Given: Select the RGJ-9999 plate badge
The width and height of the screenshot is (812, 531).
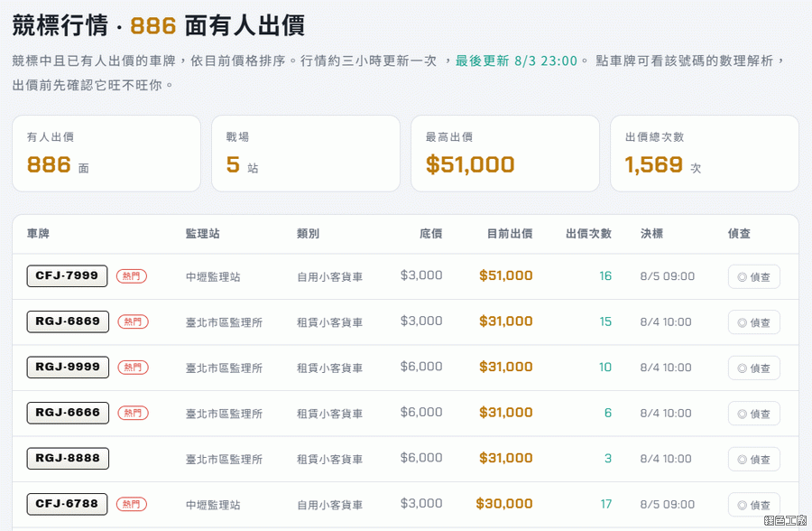Looking at the screenshot, I should coord(68,368).
